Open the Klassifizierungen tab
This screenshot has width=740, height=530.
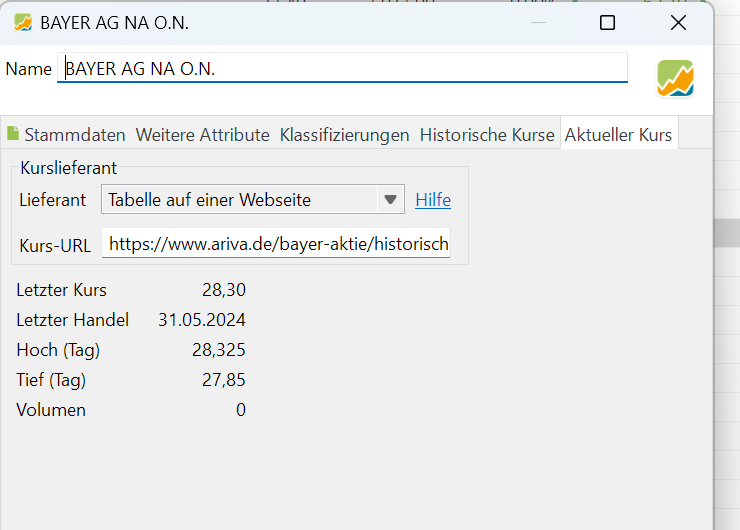click(x=345, y=135)
